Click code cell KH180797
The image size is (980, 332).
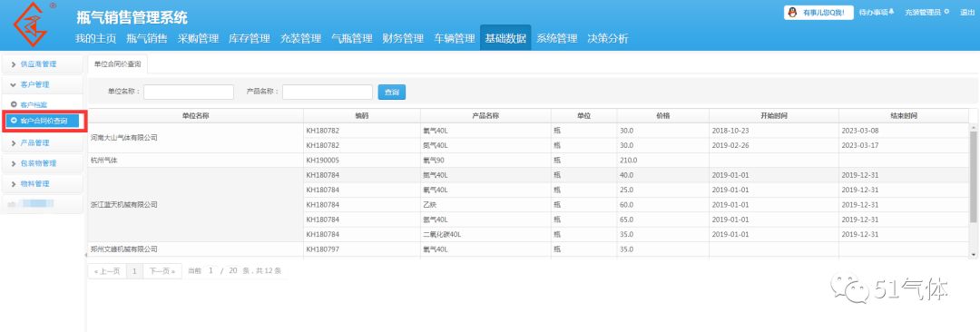tap(362, 249)
